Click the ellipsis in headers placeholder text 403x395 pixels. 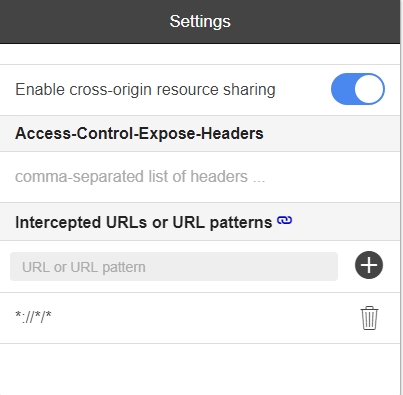point(259,180)
